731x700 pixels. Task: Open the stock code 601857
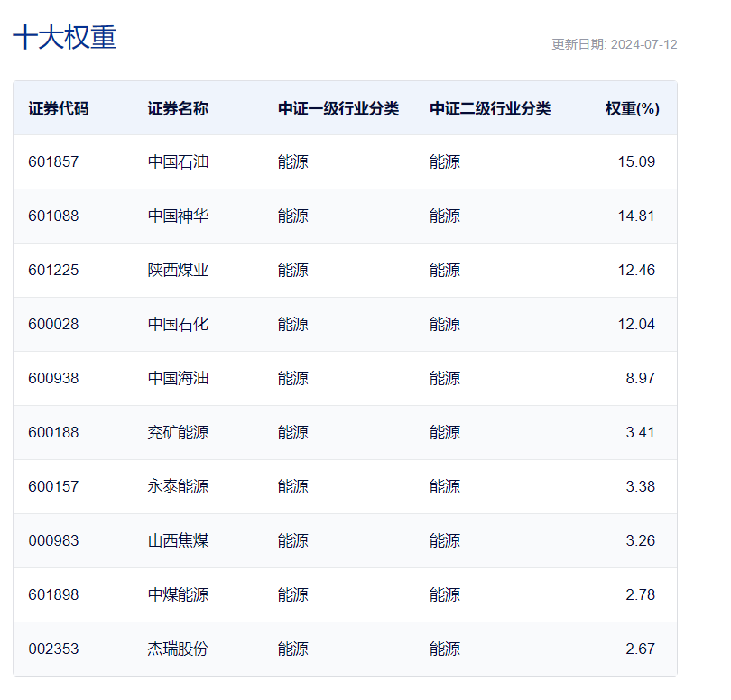(x=53, y=161)
